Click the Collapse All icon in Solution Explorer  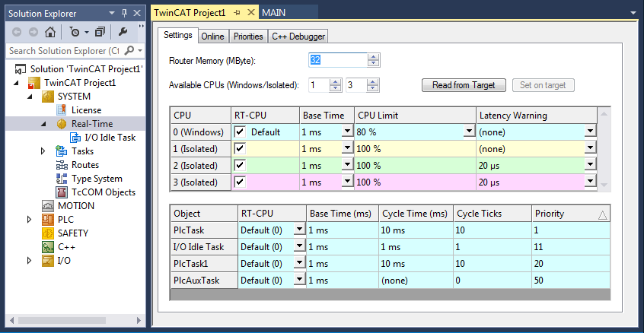point(100,32)
